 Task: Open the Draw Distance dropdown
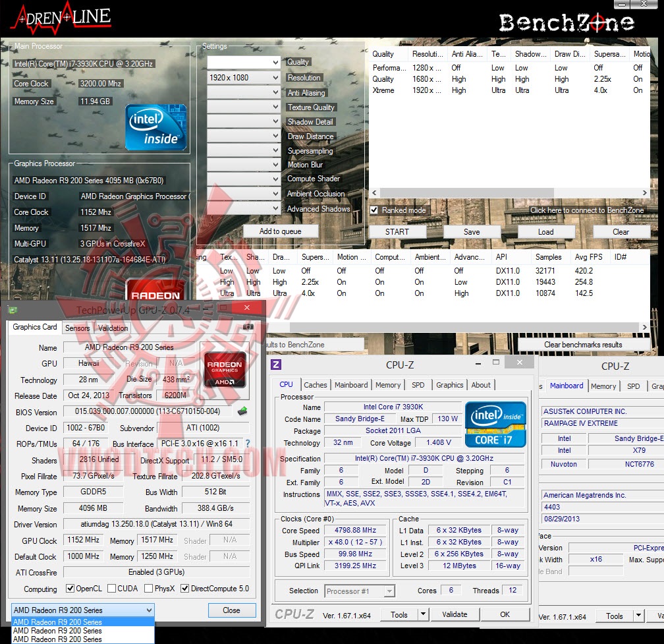[244, 136]
